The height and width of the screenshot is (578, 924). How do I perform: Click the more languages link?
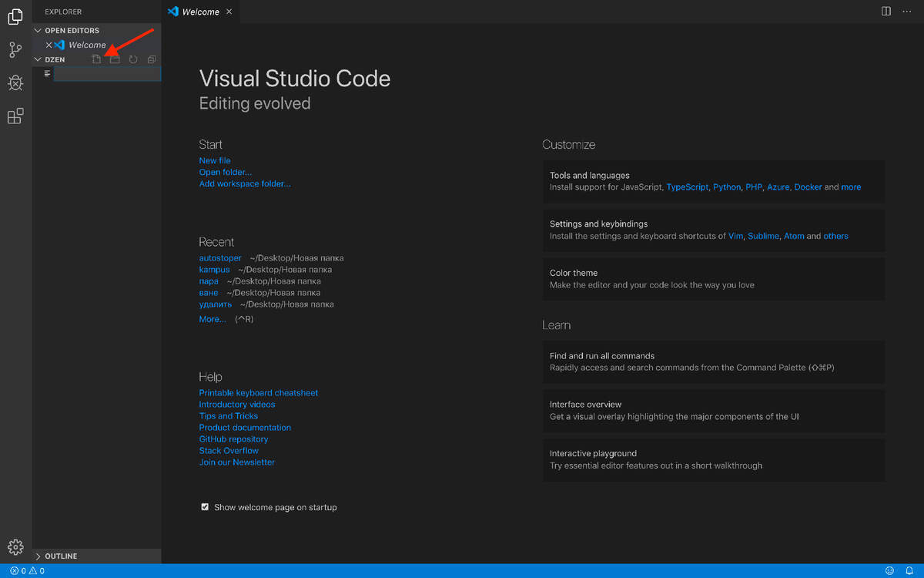(851, 187)
